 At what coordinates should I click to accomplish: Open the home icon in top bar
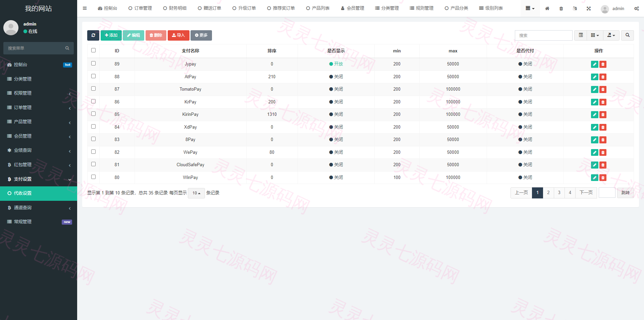point(547,8)
